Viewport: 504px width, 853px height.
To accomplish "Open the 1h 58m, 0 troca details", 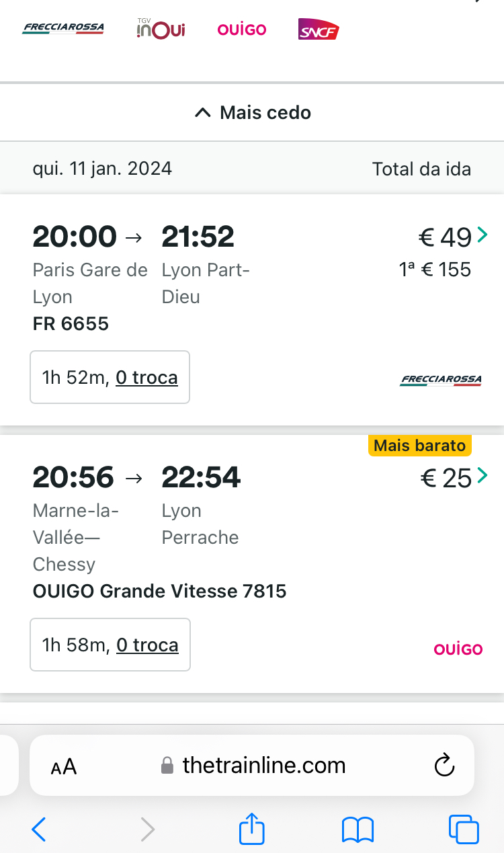I will coord(110,645).
